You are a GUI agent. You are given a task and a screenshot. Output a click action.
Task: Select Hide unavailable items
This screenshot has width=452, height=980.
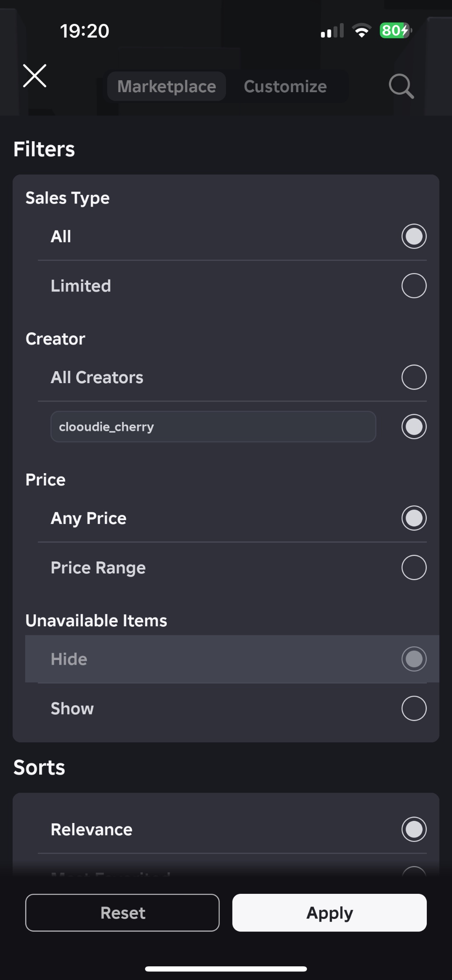pyautogui.click(x=414, y=659)
